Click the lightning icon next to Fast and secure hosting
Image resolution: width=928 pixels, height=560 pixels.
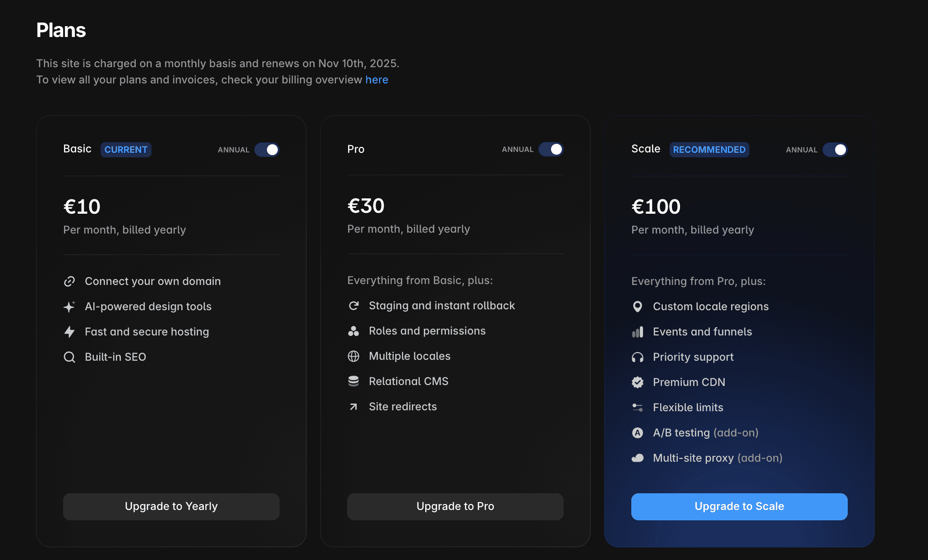point(69,331)
